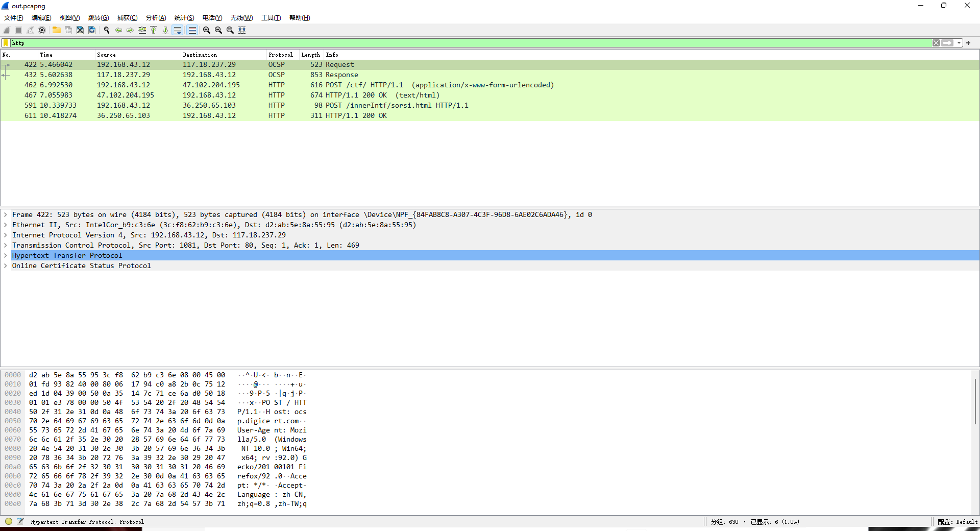Open capture options gear icon
The height and width of the screenshot is (531, 980).
click(42, 30)
